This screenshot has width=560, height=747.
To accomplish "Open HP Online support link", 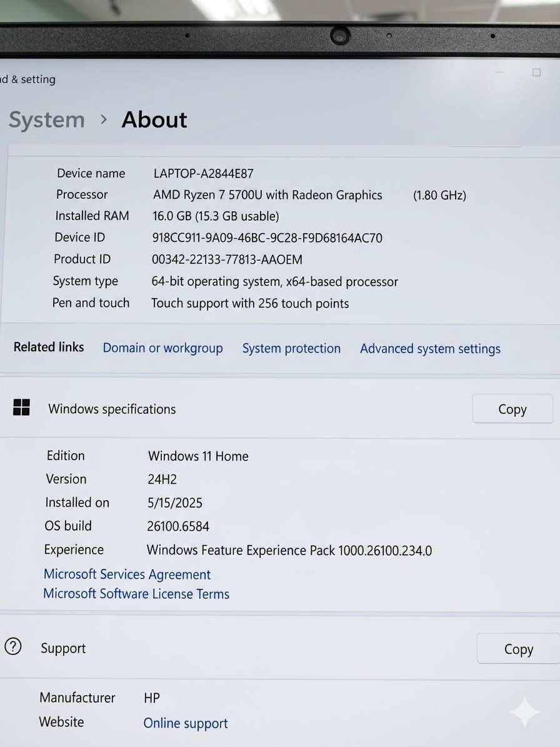I will tap(185, 723).
